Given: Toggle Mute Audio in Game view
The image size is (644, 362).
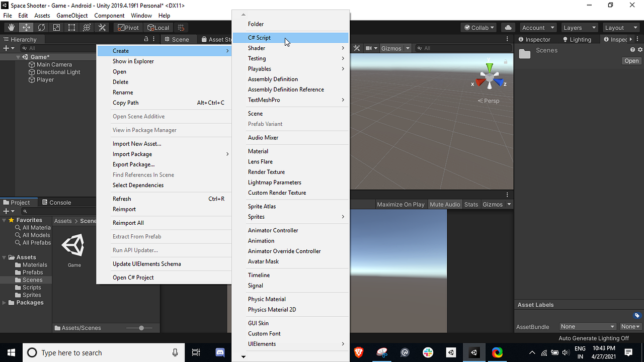Looking at the screenshot, I should coord(445,204).
